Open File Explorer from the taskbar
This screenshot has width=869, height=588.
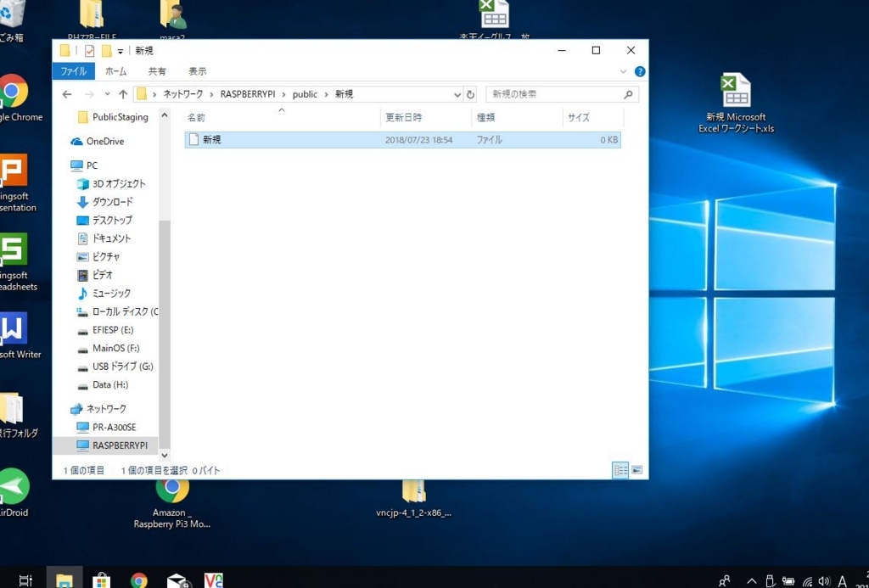64,579
